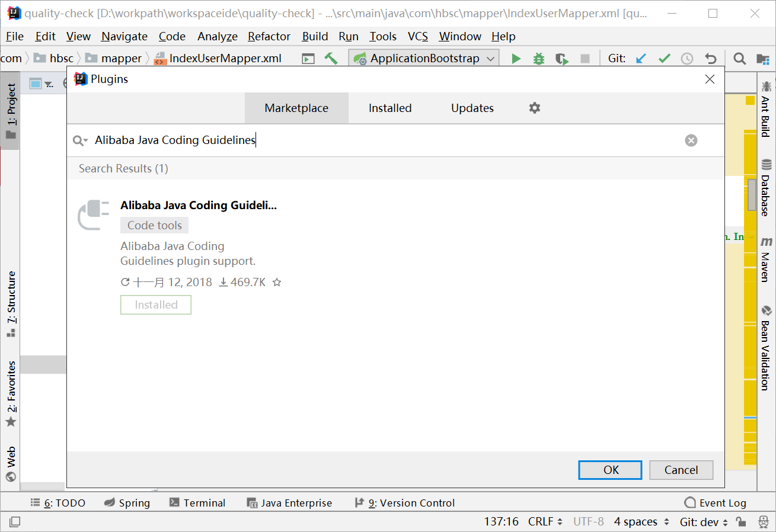Open the ApplicationBootstrap run configuration dropdown
This screenshot has height=532, width=776.
point(424,59)
